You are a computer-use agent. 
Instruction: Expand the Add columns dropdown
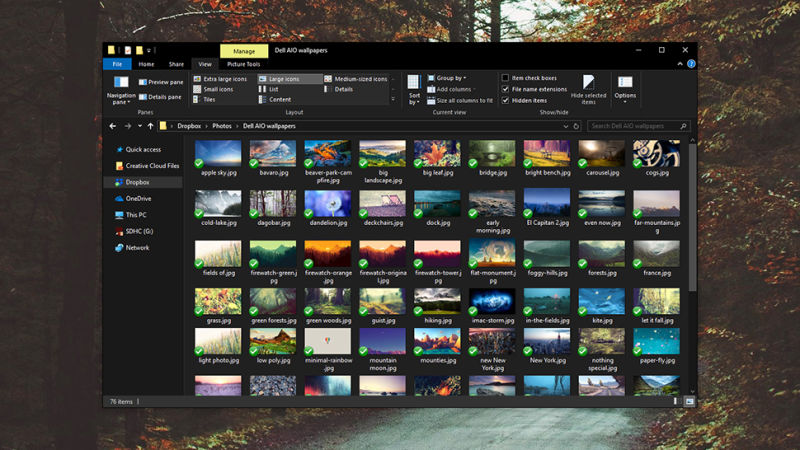pyautogui.click(x=455, y=89)
